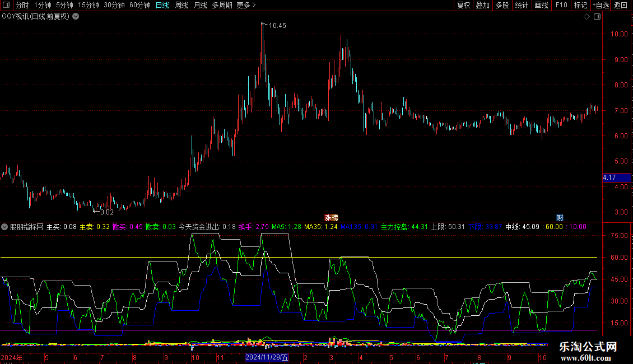Activate the 画线 drawing tool

click(x=541, y=5)
